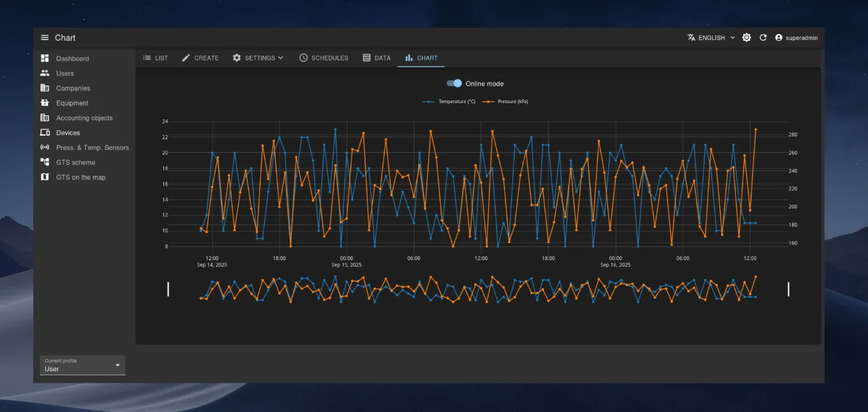Disable the Online mode switch
The height and width of the screenshot is (412, 868).
pos(454,83)
